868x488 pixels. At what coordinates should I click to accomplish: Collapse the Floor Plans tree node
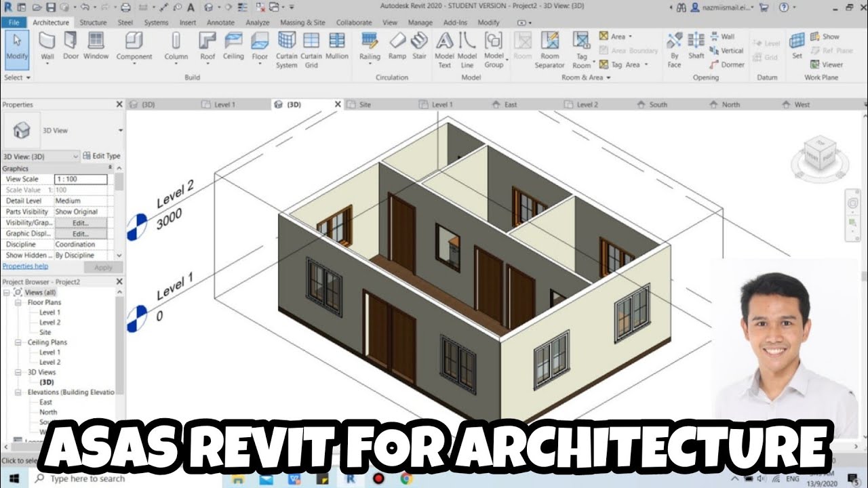pyautogui.click(x=19, y=302)
